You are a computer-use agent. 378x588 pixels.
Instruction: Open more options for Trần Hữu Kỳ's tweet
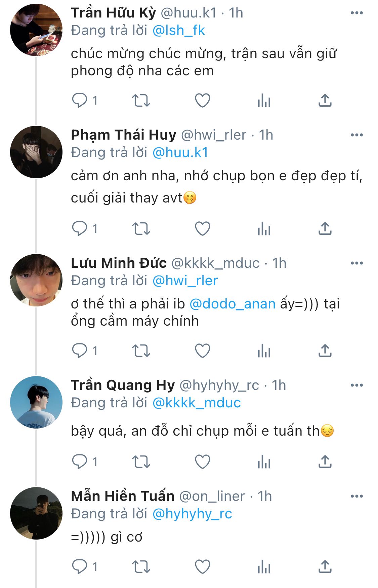[356, 13]
